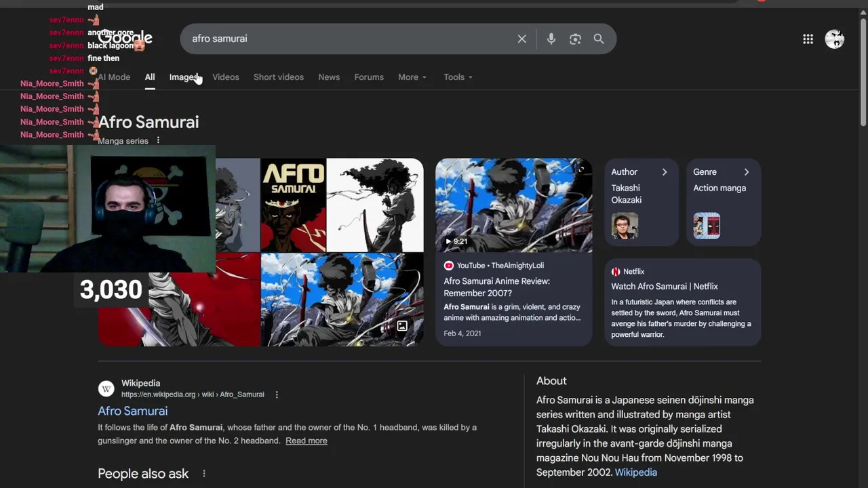
Task: Click the Netflix logo icon on the card
Action: coord(616,272)
